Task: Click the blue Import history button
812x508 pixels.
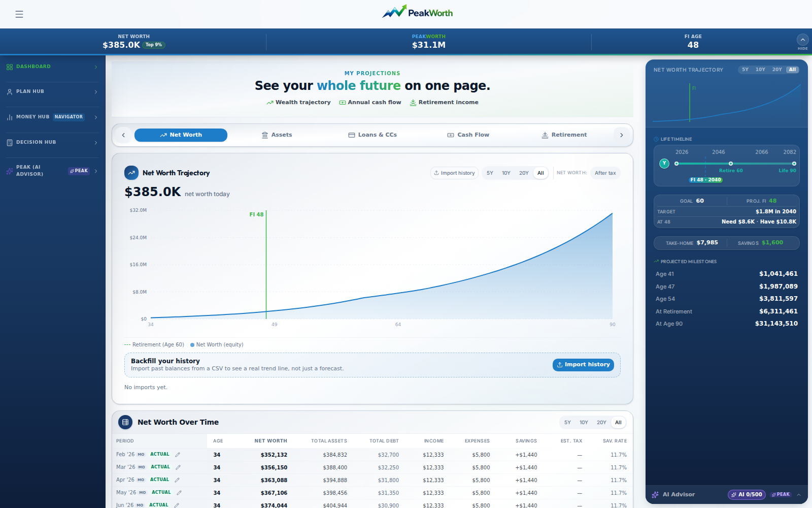Action: point(583,365)
